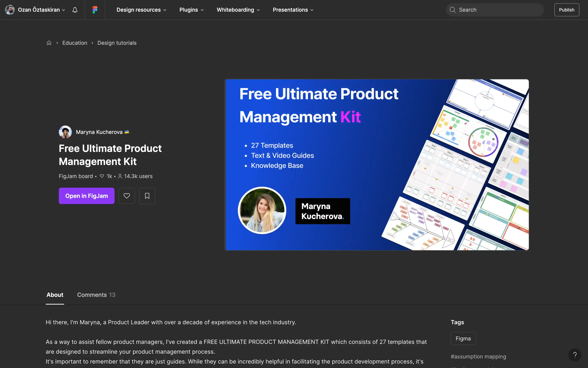The image size is (588, 368).
Task: Click the Search input field
Action: tap(495, 10)
